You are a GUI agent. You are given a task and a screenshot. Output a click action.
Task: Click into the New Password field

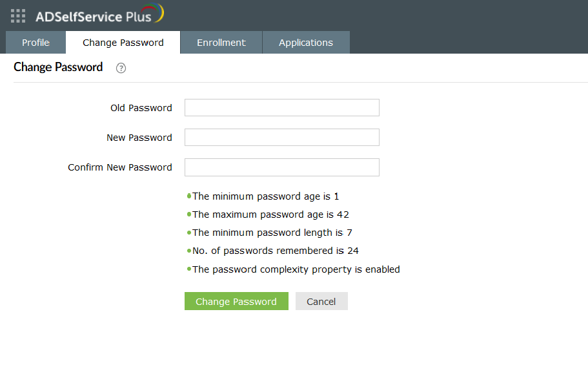coord(281,138)
